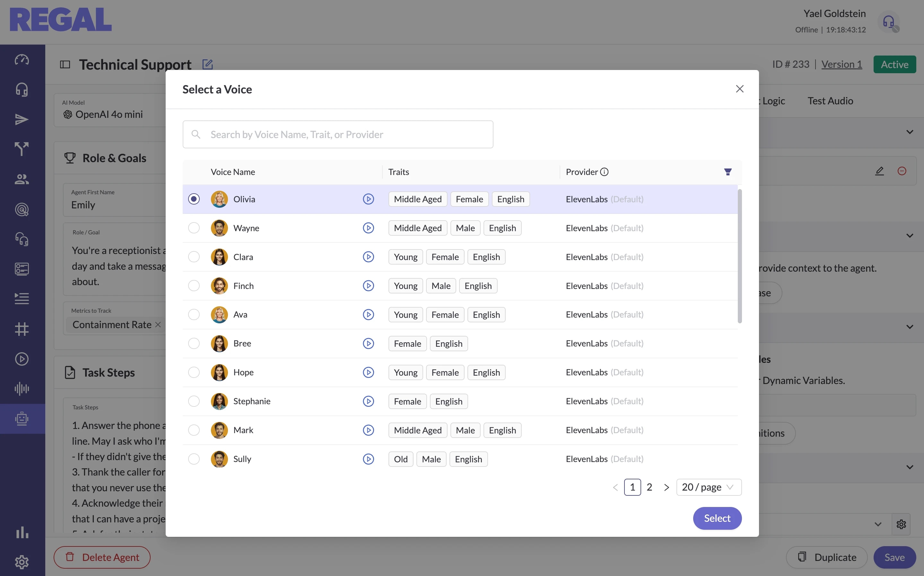This screenshot has height=576, width=924.
Task: Open the headset calls panel in sidebar
Action: tap(22, 89)
